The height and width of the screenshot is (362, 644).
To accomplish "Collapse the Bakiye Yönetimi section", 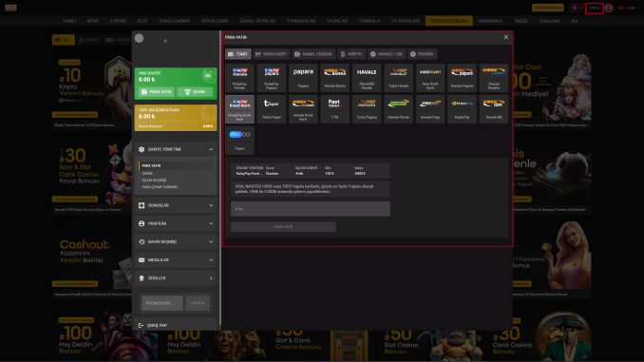I will [x=176, y=149].
